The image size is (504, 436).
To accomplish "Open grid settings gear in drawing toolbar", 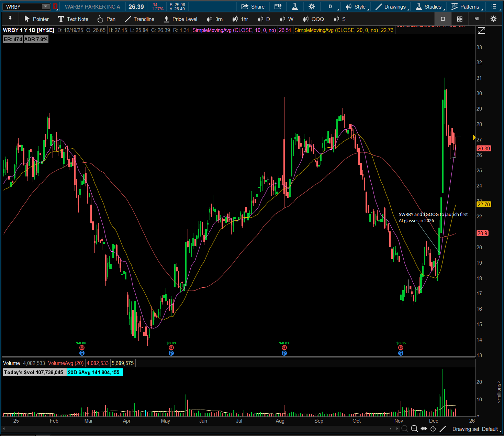I will tap(493, 19).
